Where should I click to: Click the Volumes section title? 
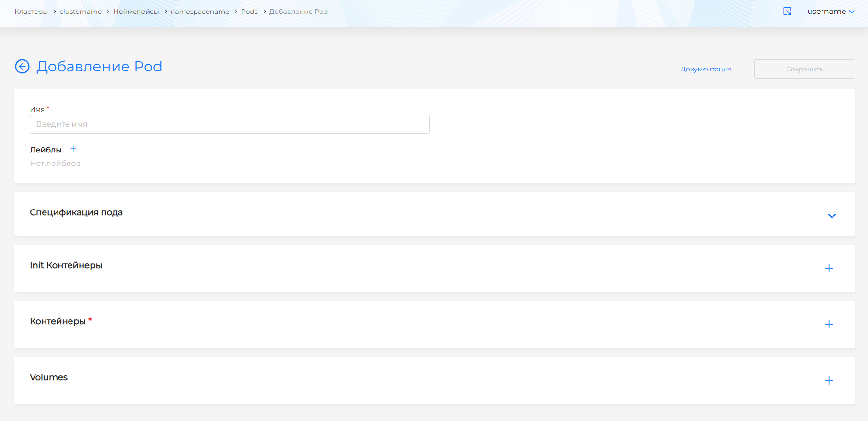pyautogui.click(x=49, y=377)
